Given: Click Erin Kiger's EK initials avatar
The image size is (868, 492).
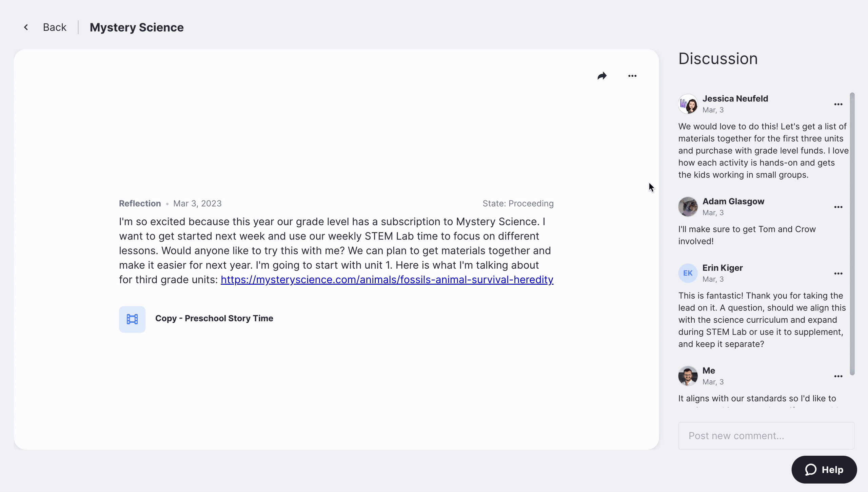Looking at the screenshot, I should point(688,273).
